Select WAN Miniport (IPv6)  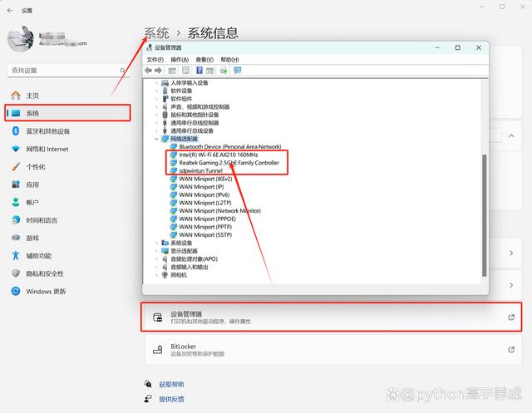pos(204,194)
